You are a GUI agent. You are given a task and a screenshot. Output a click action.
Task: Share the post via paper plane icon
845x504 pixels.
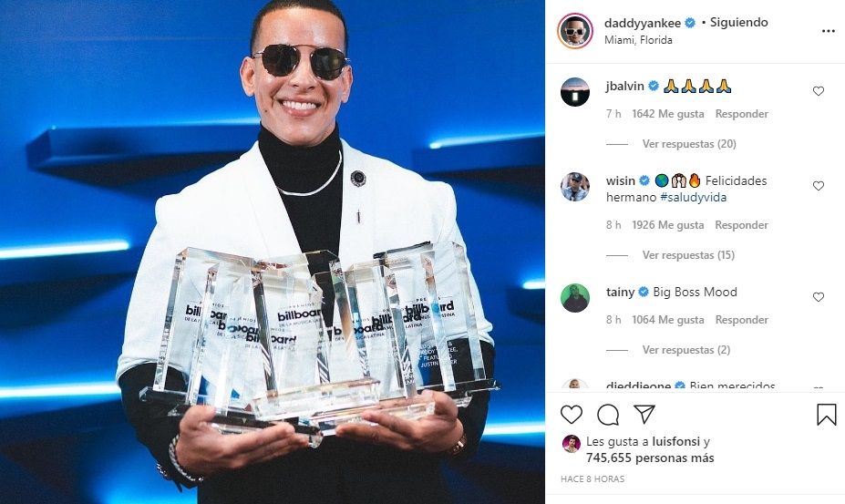(644, 414)
